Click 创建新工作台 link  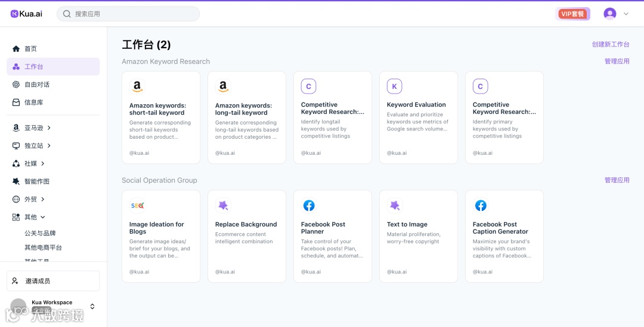click(x=611, y=45)
